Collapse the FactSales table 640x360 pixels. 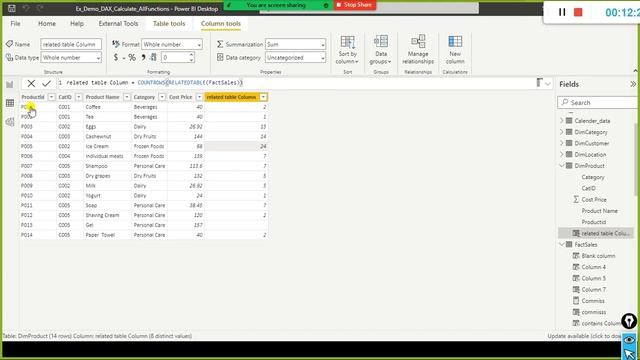pyautogui.click(x=562, y=244)
